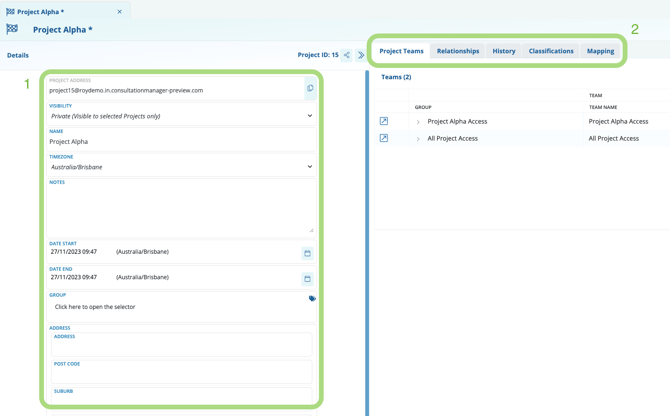The image size is (670, 416).
Task: Expand the All Project Access row
Action: pos(418,139)
